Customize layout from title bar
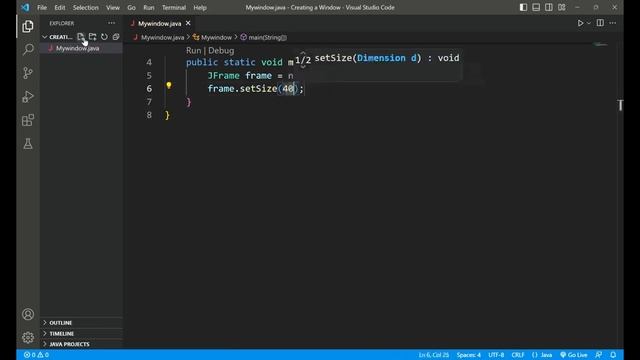The image size is (640, 360). [562, 7]
